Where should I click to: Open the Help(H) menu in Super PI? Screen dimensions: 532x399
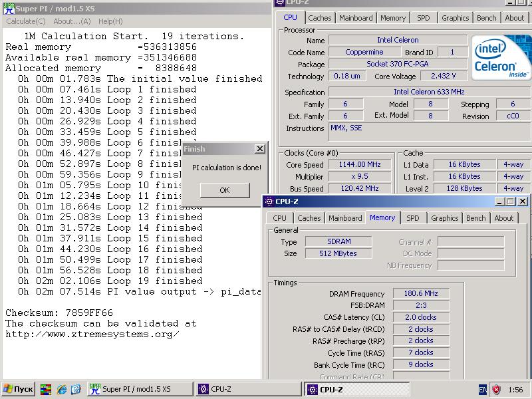coord(110,21)
